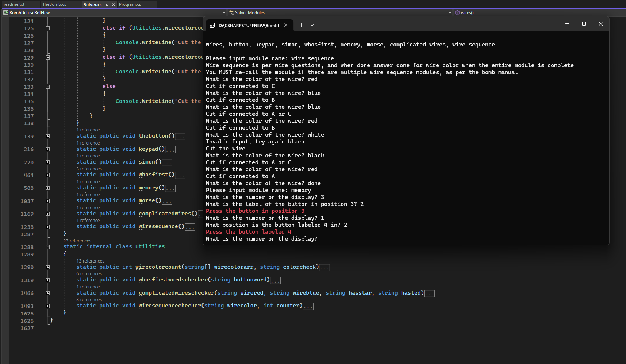The width and height of the screenshot is (626, 364).
Task: Pin the Solver.cs tab with the pin icon
Action: (x=107, y=5)
